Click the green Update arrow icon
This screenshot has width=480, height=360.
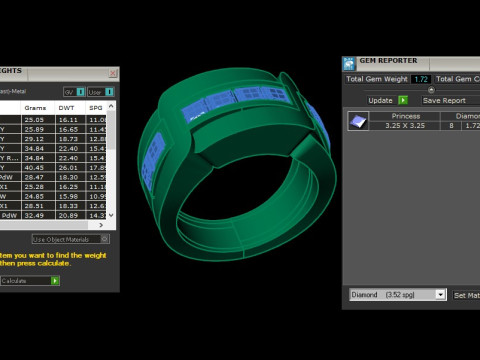403,100
